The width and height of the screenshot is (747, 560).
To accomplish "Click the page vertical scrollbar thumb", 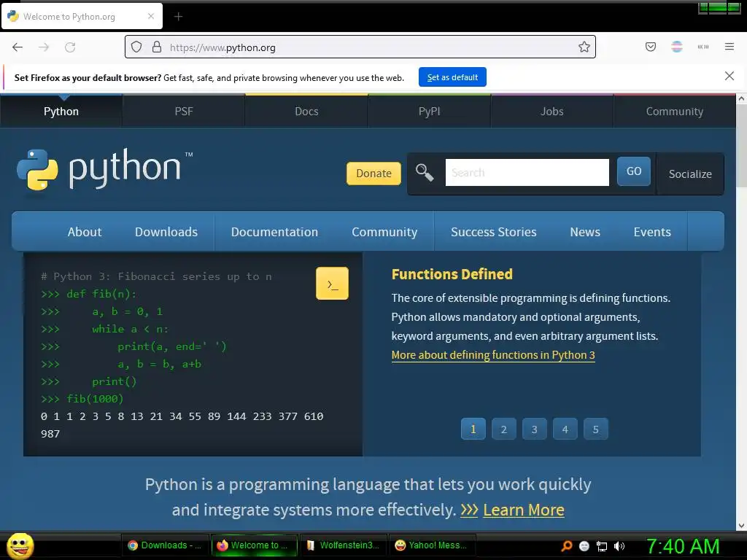I will coord(741,146).
